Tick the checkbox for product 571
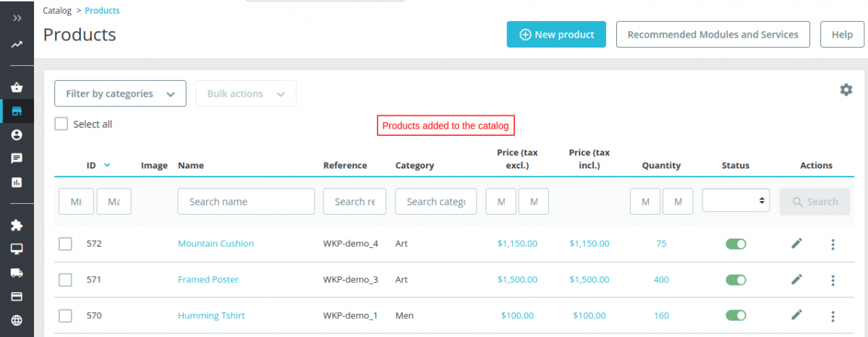 65,280
